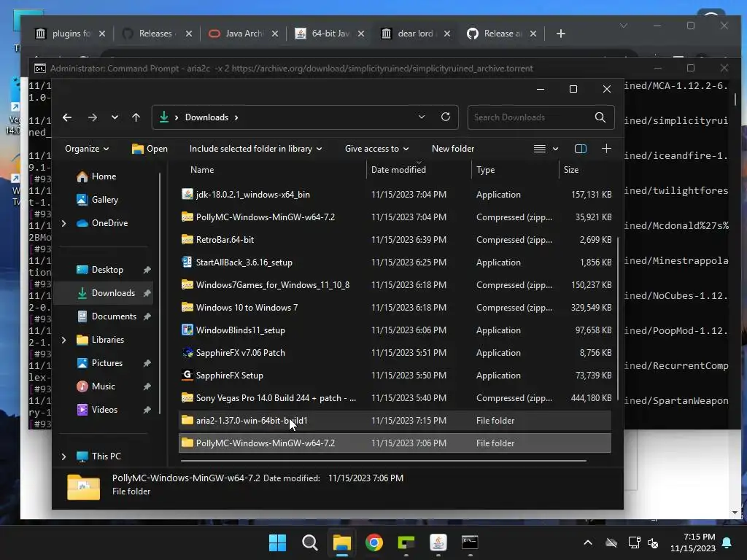Select SapphireFX v7.06 Patch icon
Image resolution: width=747 pixels, height=560 pixels.
coord(187,352)
